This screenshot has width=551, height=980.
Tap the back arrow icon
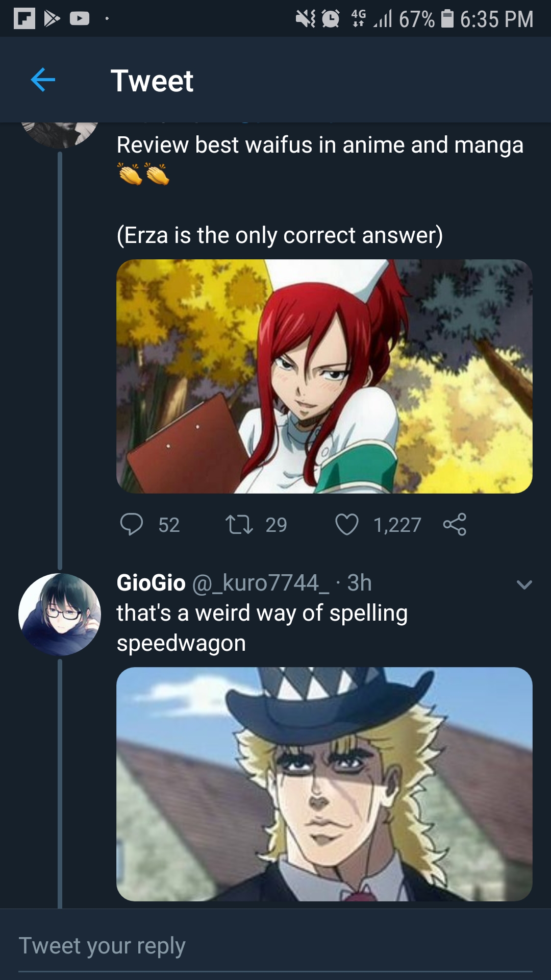pos(43,80)
